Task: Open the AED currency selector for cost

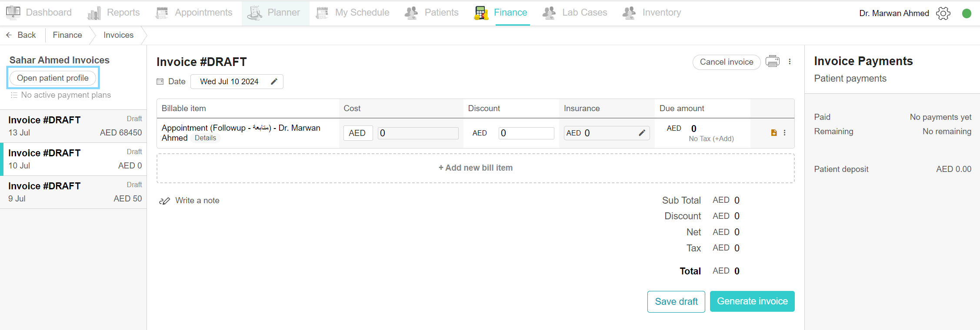Action: [x=357, y=133]
